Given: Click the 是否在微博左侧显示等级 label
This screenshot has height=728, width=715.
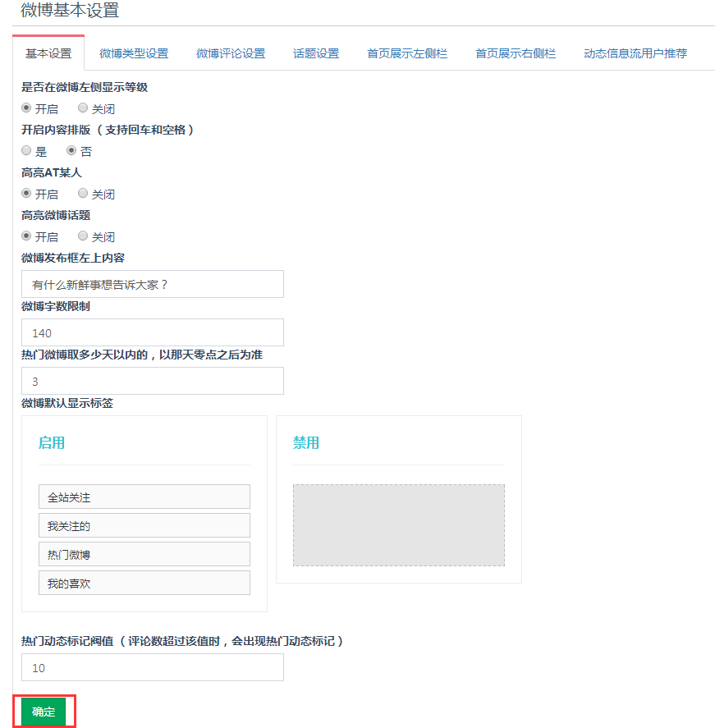Looking at the screenshot, I should point(85,87).
